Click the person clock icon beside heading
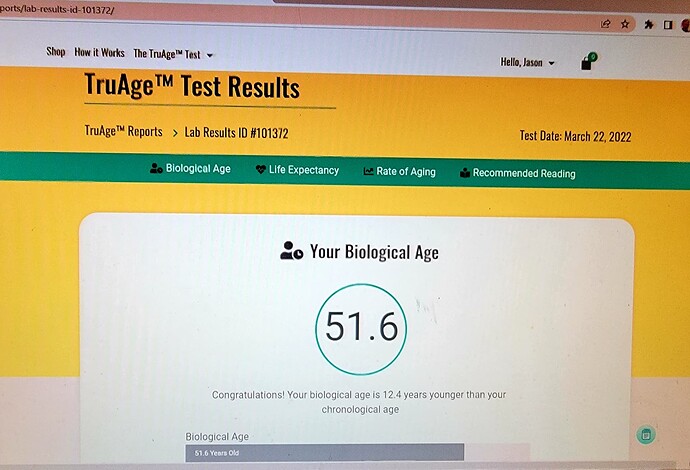The image size is (690, 470). 291,251
